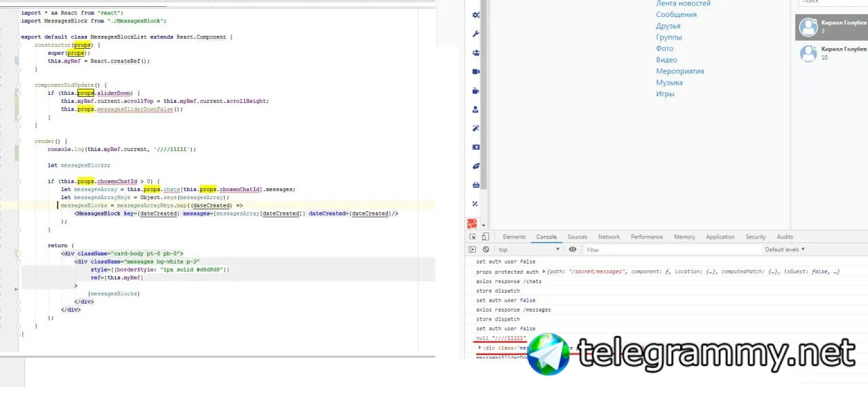This screenshot has height=395, width=868.
Task: Switch to the Sources tab
Action: coord(578,237)
